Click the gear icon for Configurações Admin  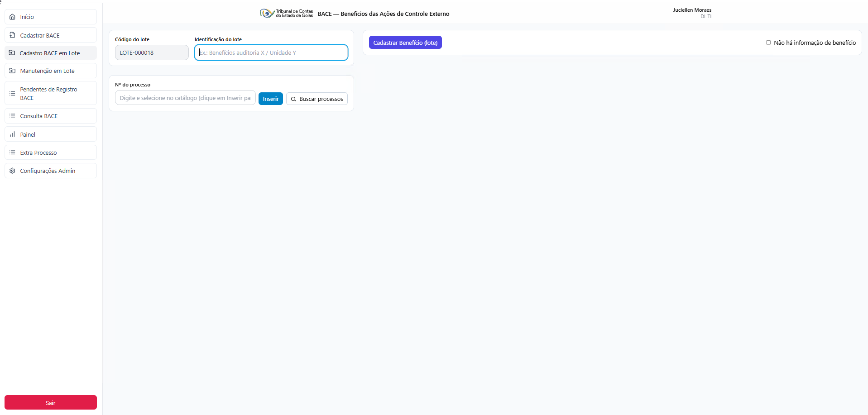click(12, 171)
